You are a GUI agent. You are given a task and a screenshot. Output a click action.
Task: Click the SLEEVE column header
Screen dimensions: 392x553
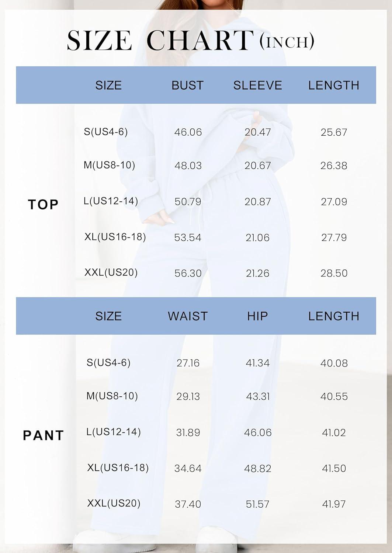(257, 85)
